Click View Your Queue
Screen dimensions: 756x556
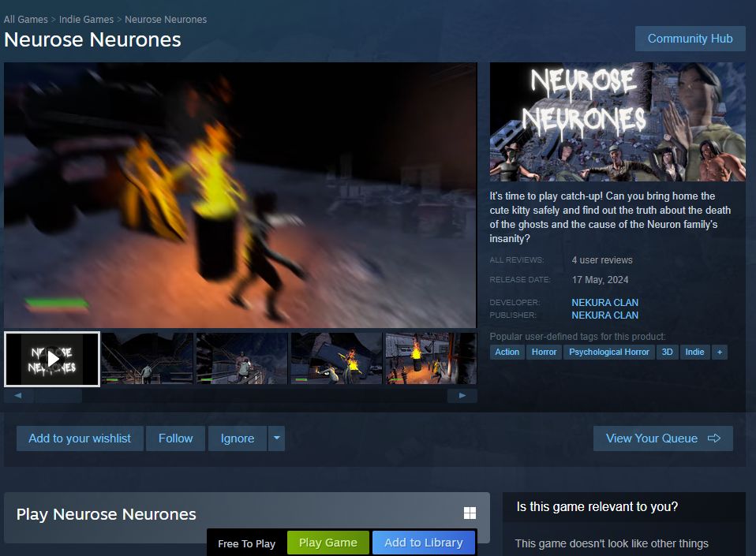[663, 438]
